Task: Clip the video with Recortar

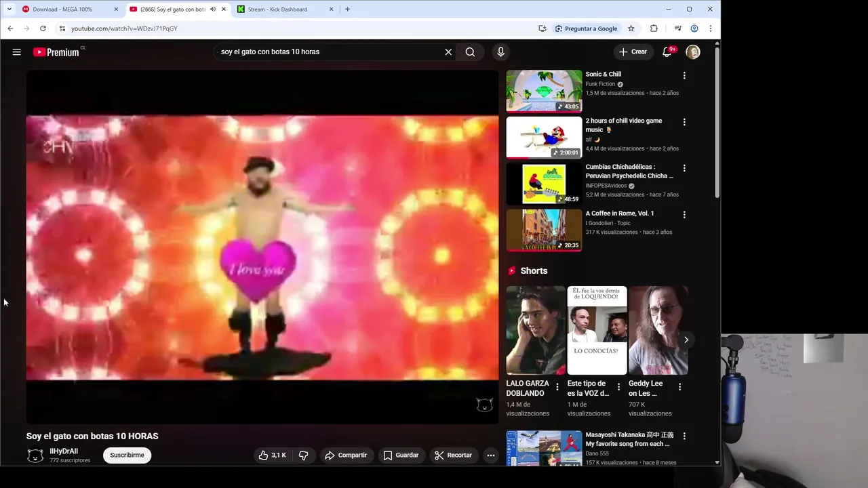Action: pyautogui.click(x=453, y=455)
